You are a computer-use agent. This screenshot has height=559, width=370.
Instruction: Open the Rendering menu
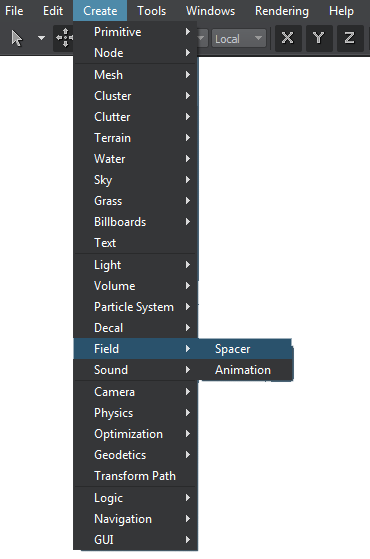pyautogui.click(x=282, y=11)
